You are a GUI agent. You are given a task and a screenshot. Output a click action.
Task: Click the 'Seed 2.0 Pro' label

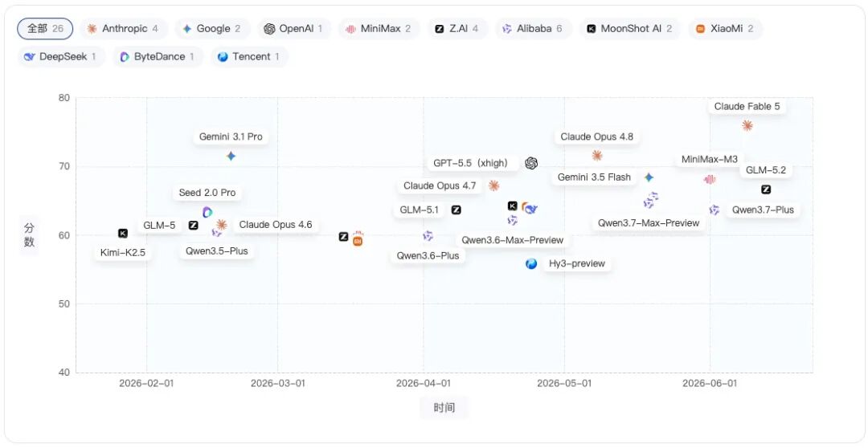207,193
